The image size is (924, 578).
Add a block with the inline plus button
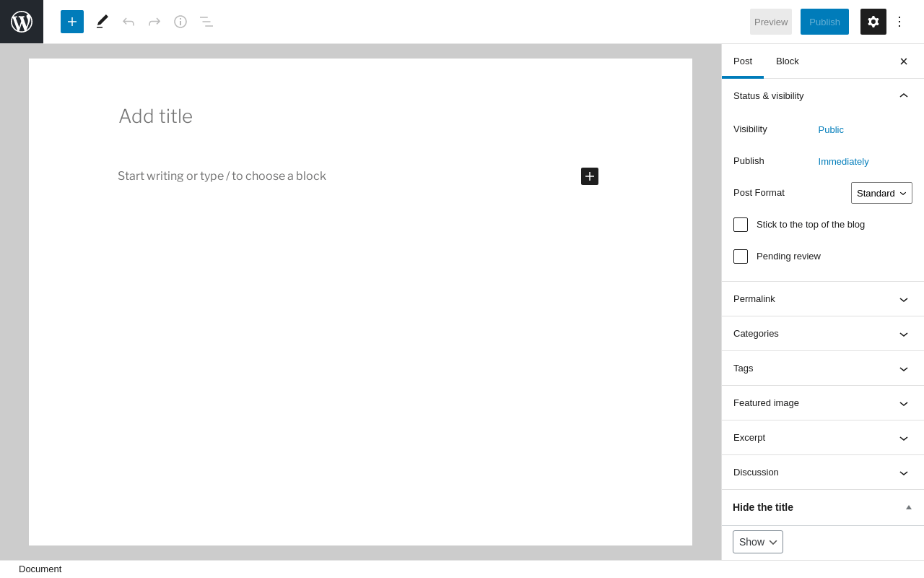[590, 176]
